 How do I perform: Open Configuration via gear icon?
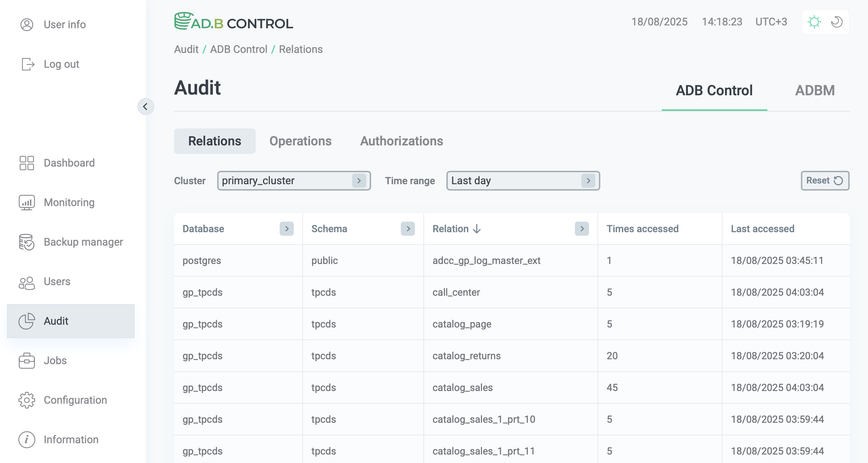tap(27, 400)
